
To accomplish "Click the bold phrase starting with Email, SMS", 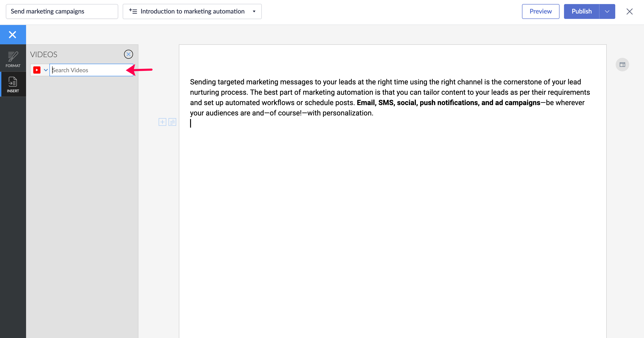I will [448, 103].
